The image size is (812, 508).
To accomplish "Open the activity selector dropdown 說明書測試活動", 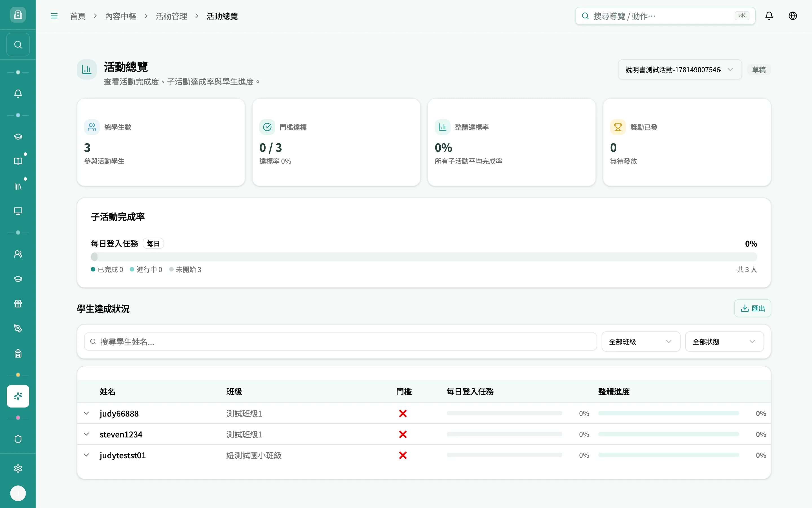I will [x=680, y=69].
